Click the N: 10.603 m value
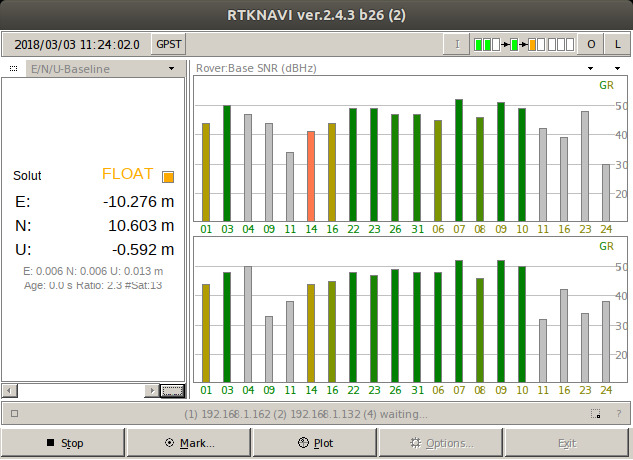633x460 pixels. [x=141, y=225]
